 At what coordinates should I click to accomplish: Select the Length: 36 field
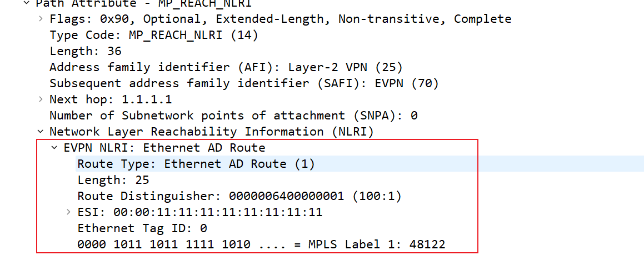pyautogui.click(x=85, y=51)
